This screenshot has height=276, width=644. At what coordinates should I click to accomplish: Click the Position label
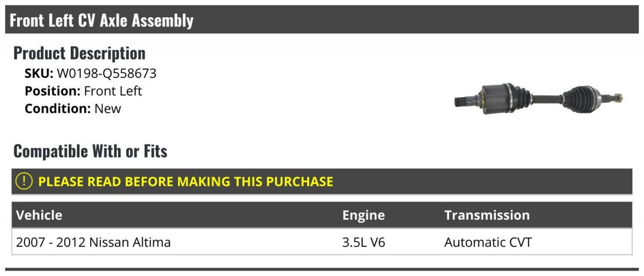53,91
